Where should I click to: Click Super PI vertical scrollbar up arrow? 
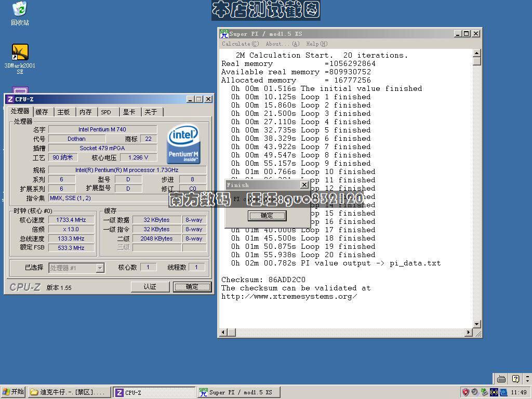click(477, 53)
